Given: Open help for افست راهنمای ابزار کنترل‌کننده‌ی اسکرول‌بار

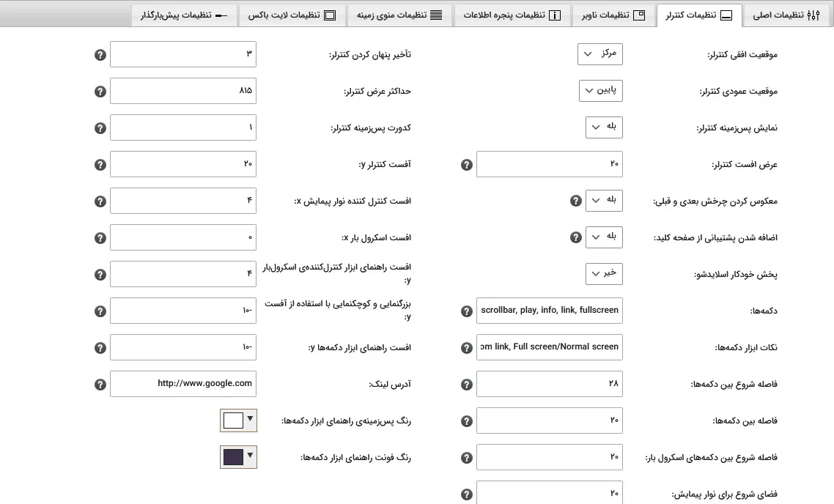Looking at the screenshot, I should click(100, 274).
